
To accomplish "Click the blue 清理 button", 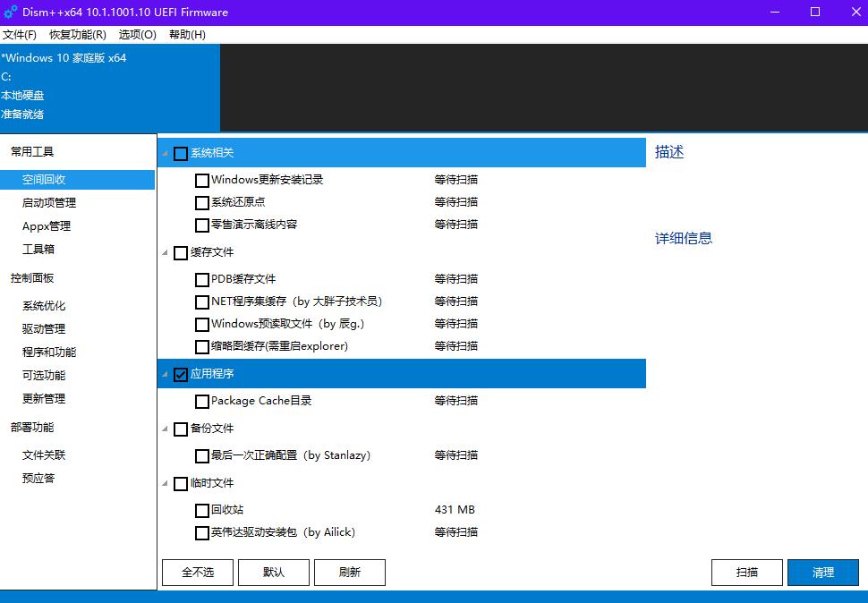I will [823, 573].
